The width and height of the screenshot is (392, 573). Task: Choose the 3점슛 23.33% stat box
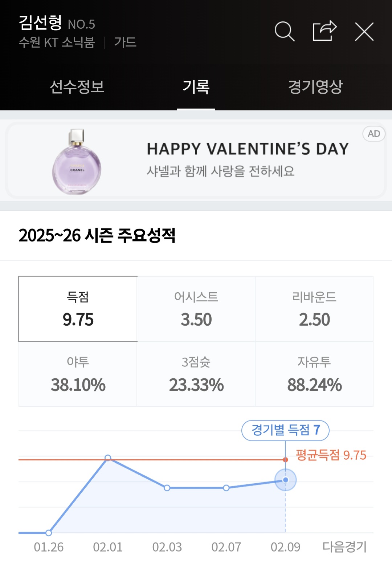[196, 374]
